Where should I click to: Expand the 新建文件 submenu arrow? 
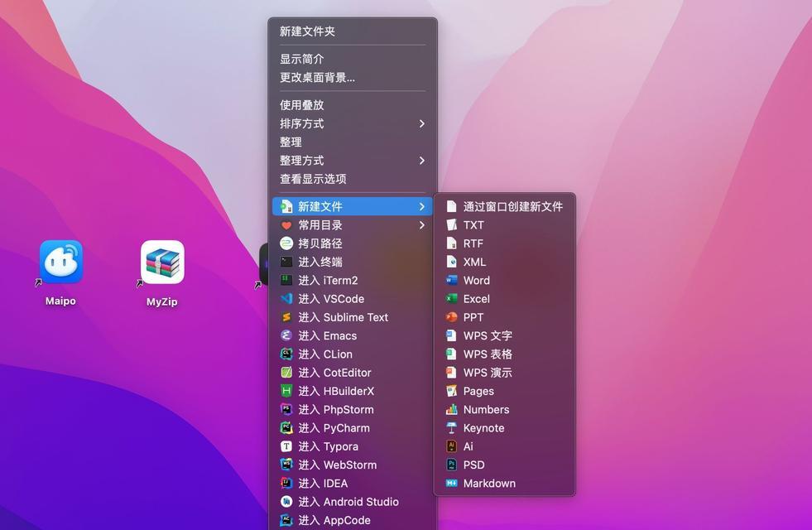coord(421,207)
